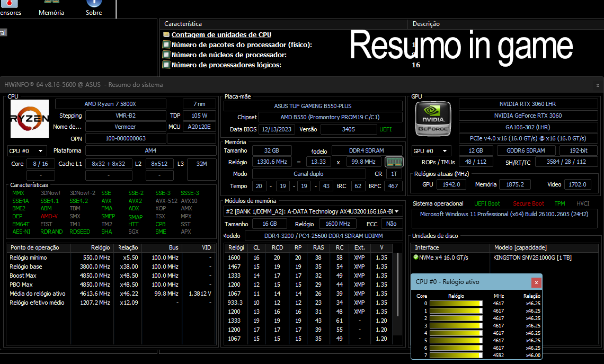The width and height of the screenshot is (604, 364).
Task: Click the icon beside Número de processadores lógicos
Action: [x=166, y=65]
